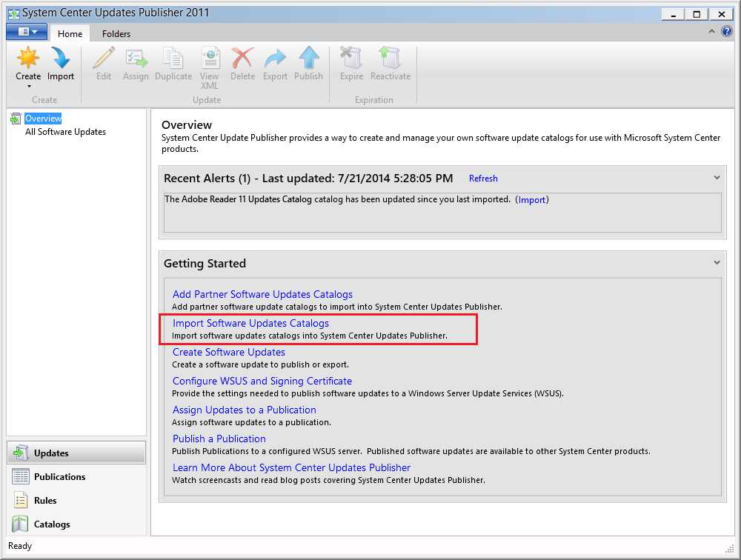Refresh the Recent Alerts list
This screenshot has width=741, height=560.
[483, 179]
